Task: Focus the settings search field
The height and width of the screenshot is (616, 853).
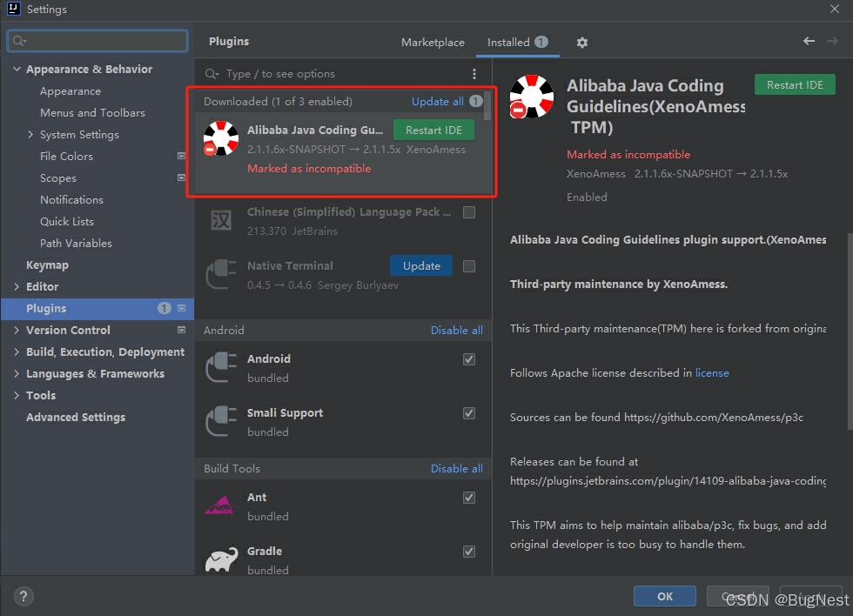Action: (97, 41)
